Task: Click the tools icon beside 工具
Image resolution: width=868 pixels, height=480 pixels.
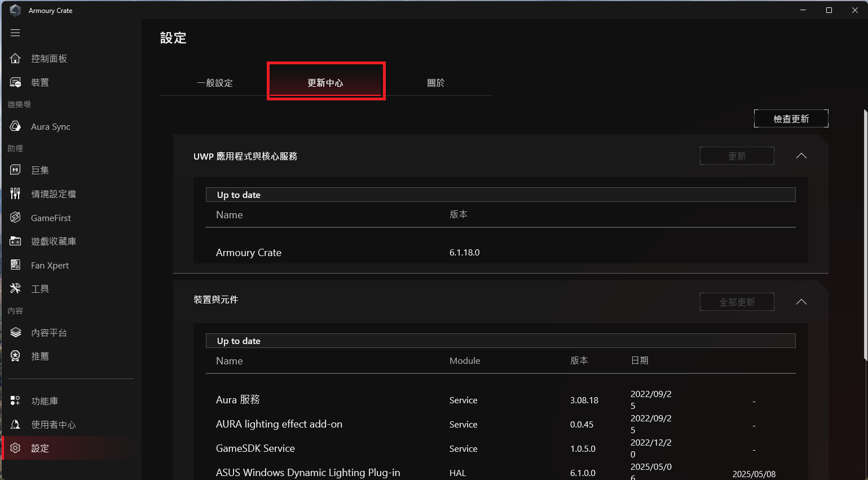Action: 15,288
